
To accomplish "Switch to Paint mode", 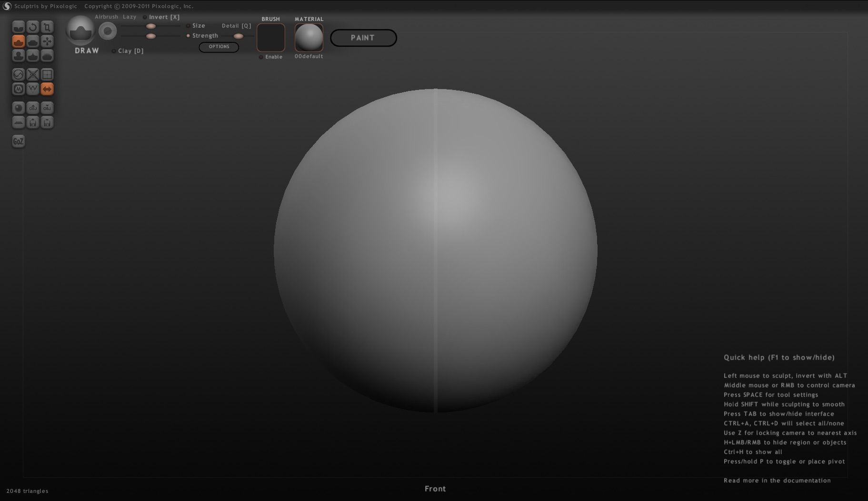I will pyautogui.click(x=363, y=38).
